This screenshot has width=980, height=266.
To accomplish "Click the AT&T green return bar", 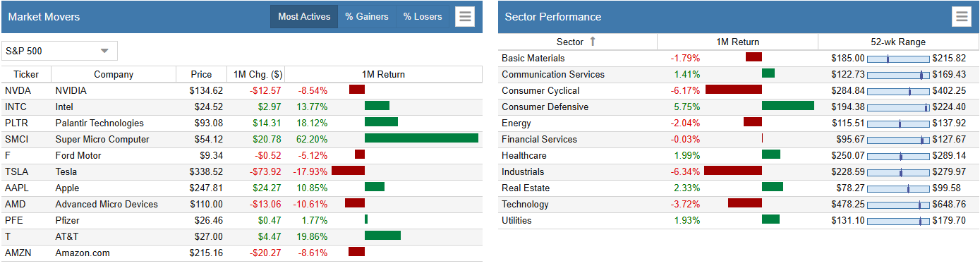I will (x=382, y=236).
